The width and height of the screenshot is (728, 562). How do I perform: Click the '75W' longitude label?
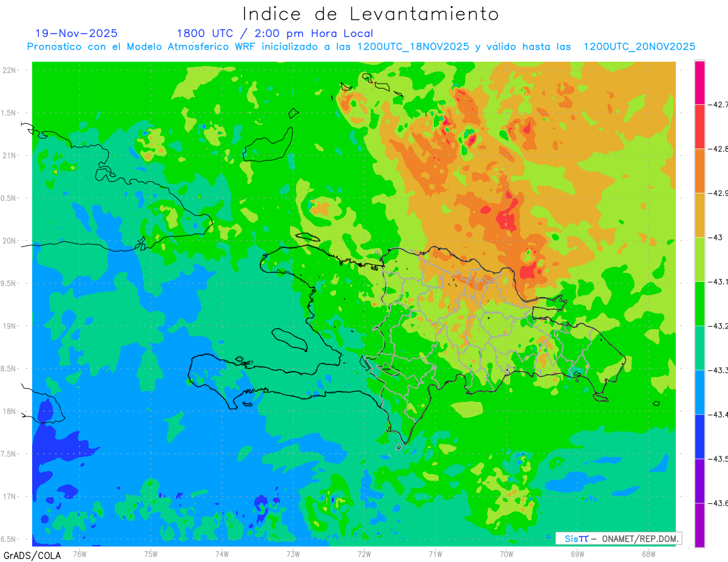(x=151, y=554)
